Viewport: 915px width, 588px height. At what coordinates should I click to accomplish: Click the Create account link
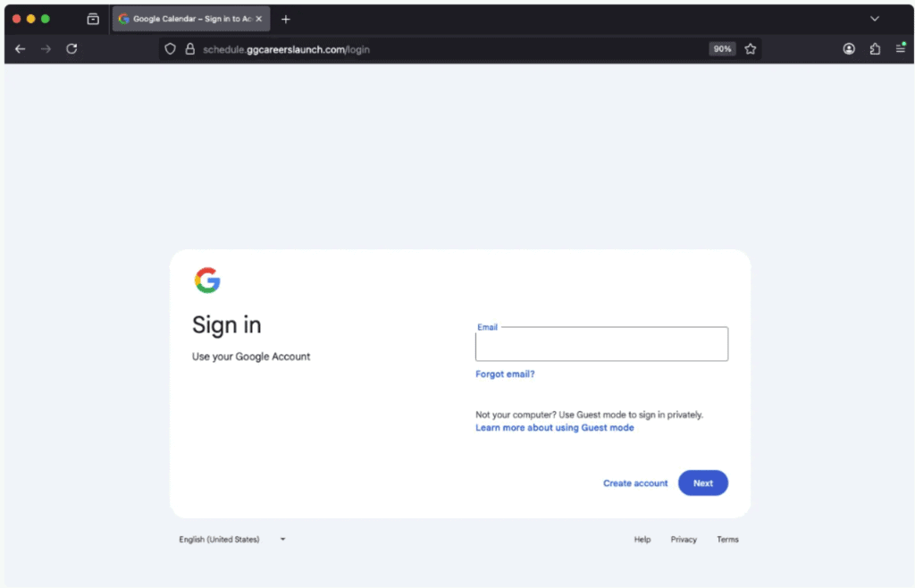[635, 483]
